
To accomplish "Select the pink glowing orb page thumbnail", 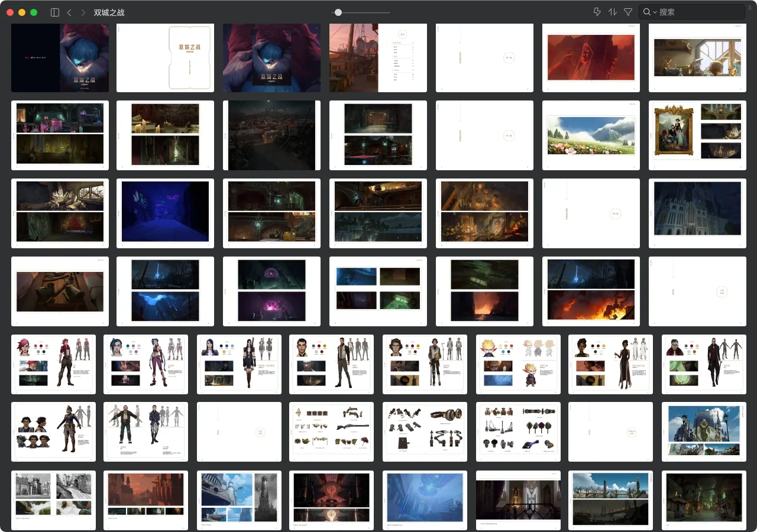I will [271, 291].
